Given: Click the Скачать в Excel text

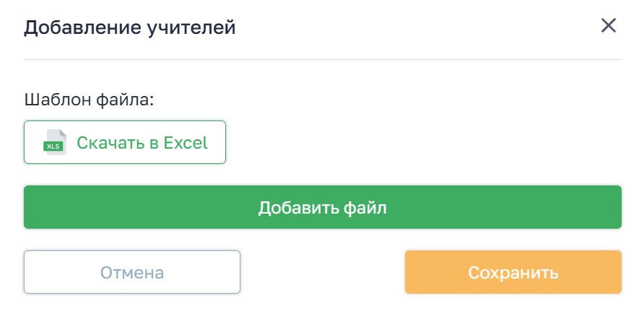Looking at the screenshot, I should (x=142, y=142).
